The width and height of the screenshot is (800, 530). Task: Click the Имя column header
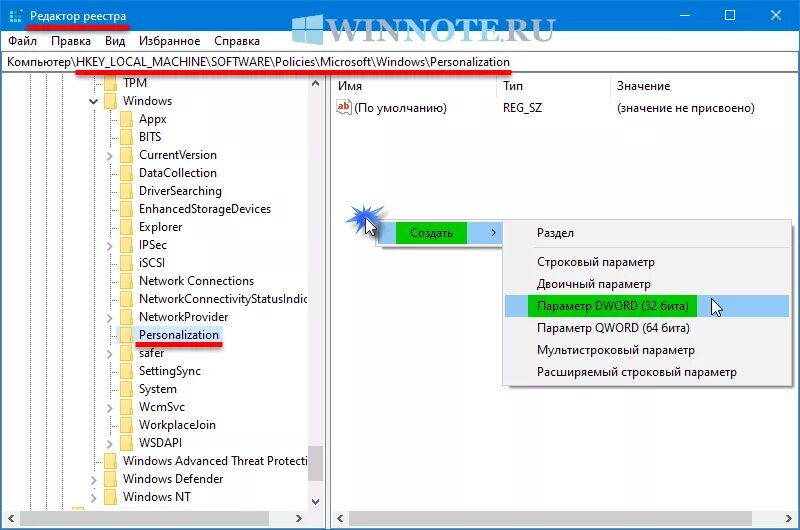coord(414,86)
